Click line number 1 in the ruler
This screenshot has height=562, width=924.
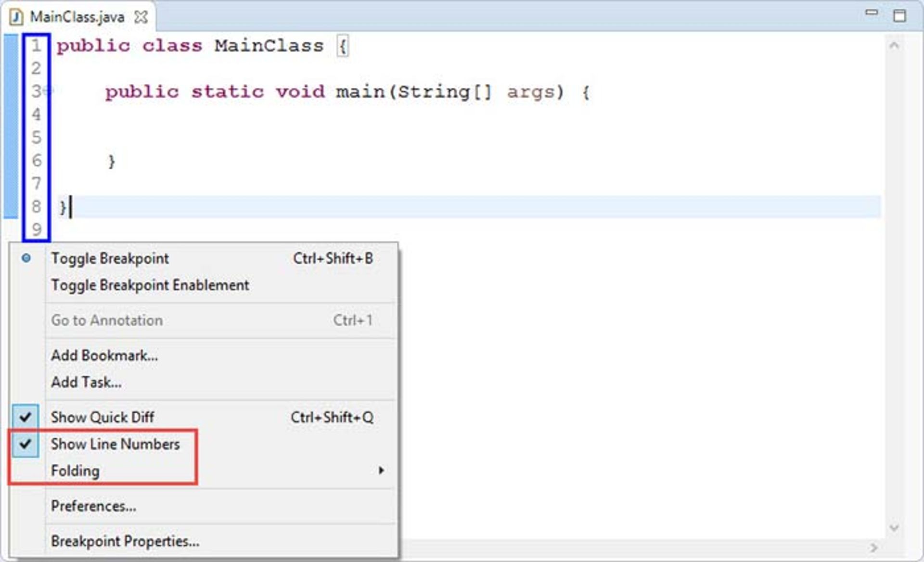(x=36, y=46)
